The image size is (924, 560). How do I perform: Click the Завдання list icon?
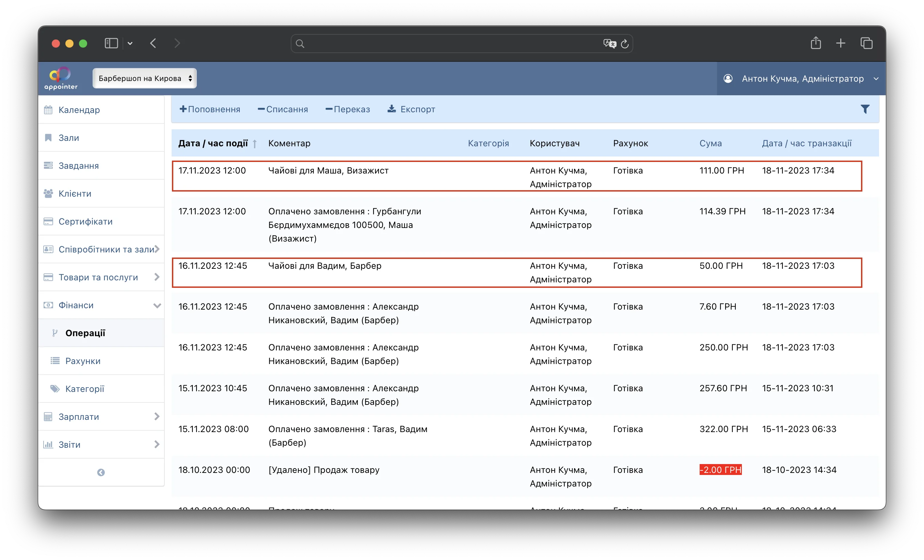point(48,165)
